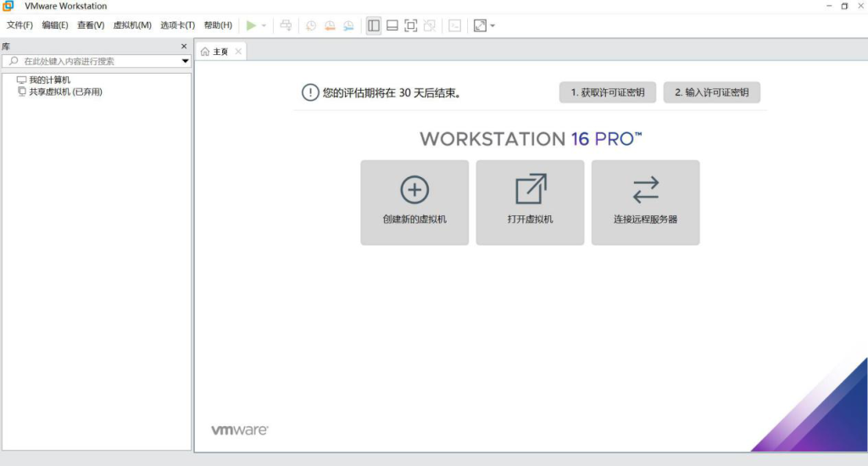Open the 查看(V) menu
868x466 pixels.
[x=91, y=25]
